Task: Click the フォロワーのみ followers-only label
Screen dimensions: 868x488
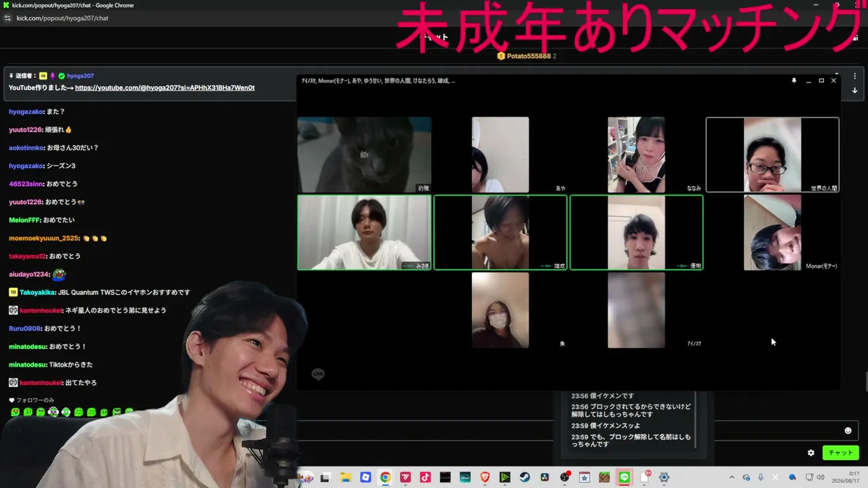Action: point(35,400)
